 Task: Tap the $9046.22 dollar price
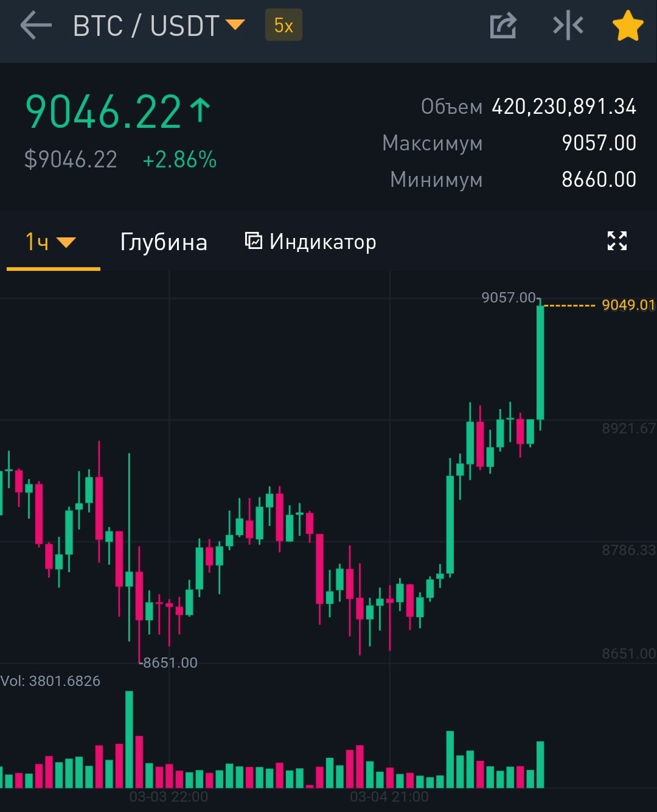click(x=71, y=160)
